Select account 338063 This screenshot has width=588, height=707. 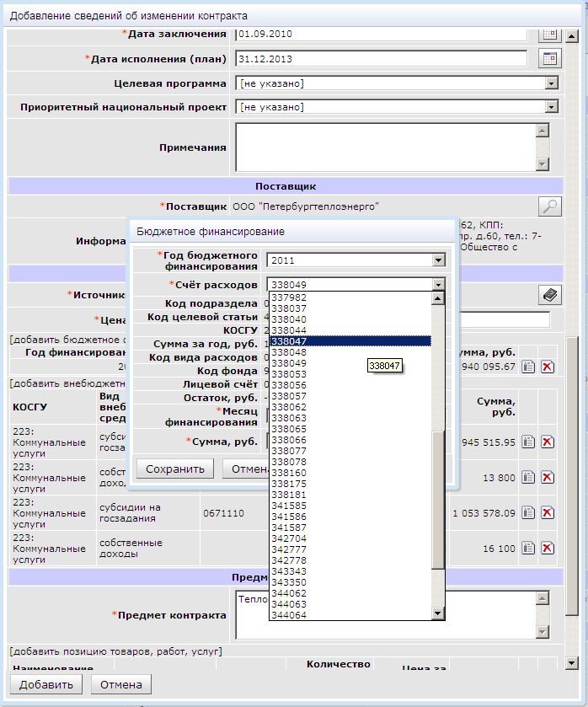tap(350, 418)
